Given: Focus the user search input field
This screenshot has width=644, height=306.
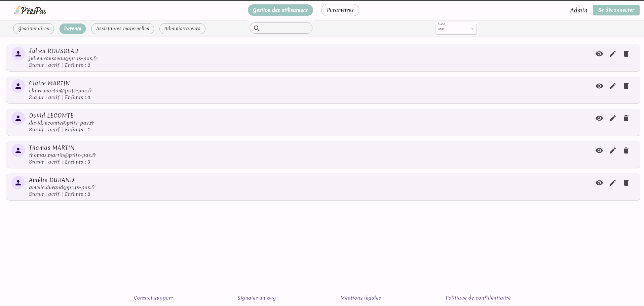Looking at the screenshot, I should (x=286, y=28).
